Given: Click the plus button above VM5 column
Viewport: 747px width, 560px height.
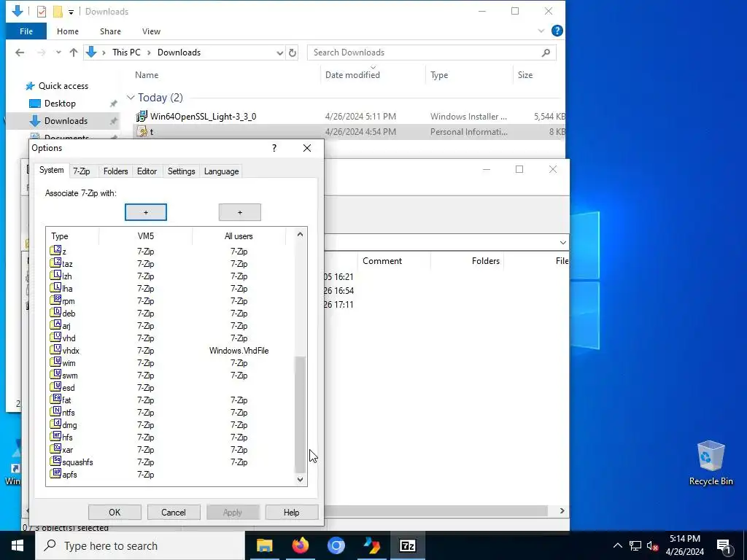Looking at the screenshot, I should [146, 212].
